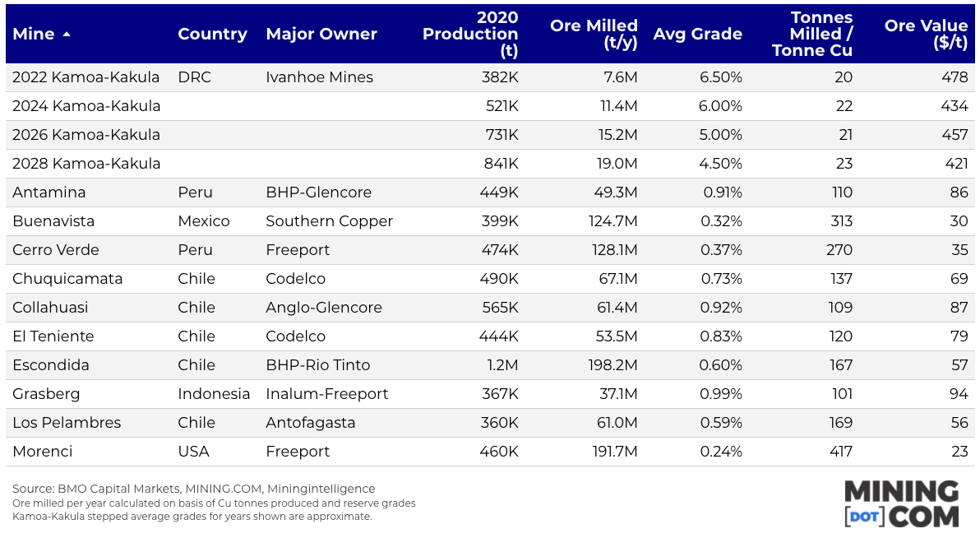980x538 pixels.
Task: Click Ivanhoe Mines owner cell
Action: click(319, 77)
